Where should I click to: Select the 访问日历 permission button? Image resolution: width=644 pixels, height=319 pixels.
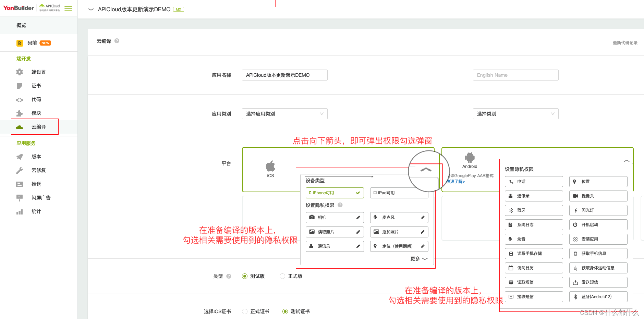click(534, 268)
